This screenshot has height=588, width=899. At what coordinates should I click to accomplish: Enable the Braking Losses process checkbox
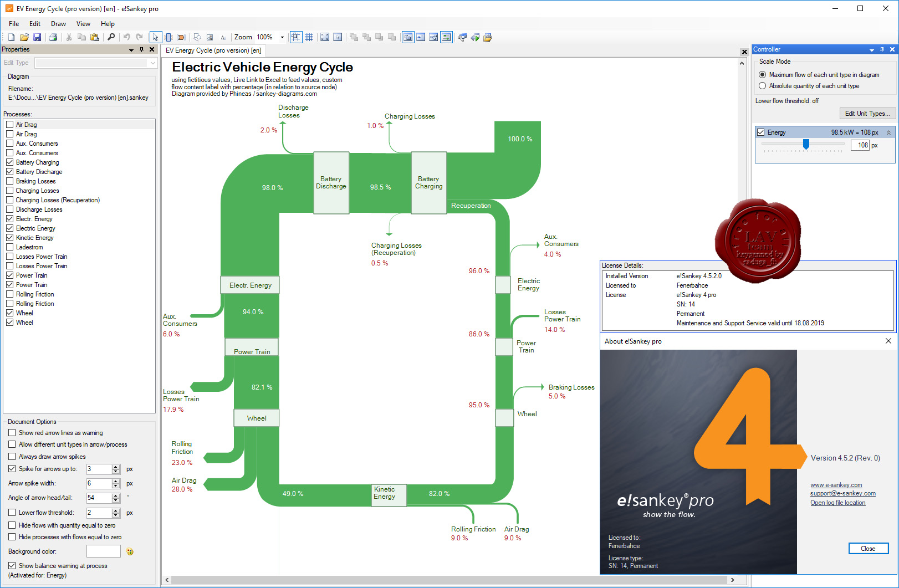click(9, 181)
